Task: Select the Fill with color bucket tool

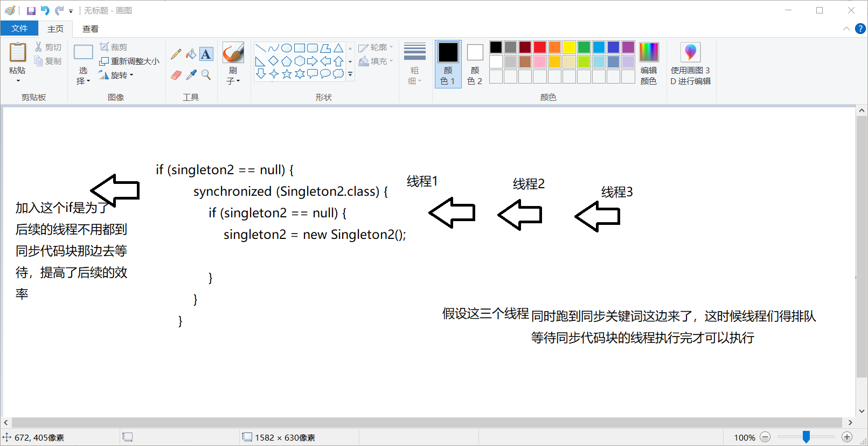Action: click(191, 54)
